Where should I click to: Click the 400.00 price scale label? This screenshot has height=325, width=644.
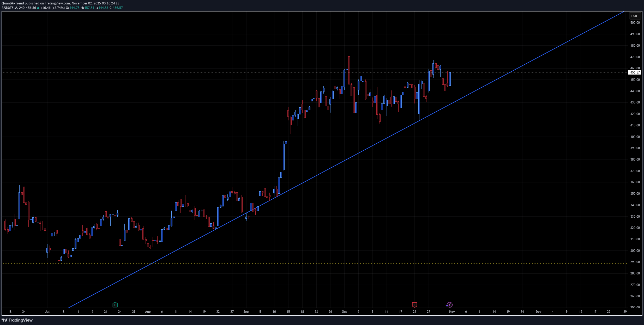click(635, 137)
